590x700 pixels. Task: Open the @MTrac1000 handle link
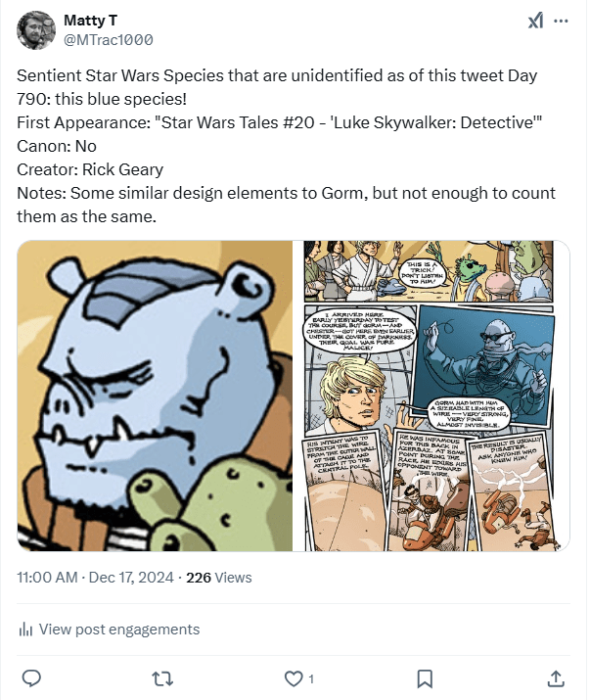coord(108,39)
